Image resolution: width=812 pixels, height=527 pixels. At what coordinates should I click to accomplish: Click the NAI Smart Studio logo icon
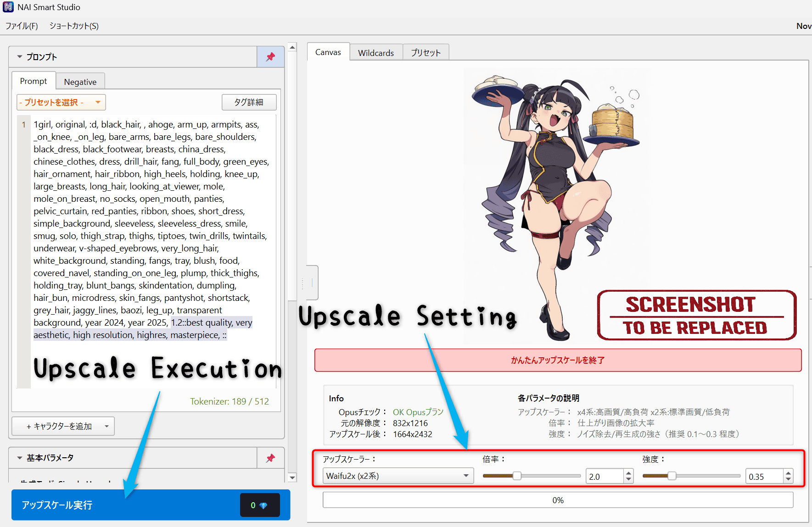pos(7,7)
